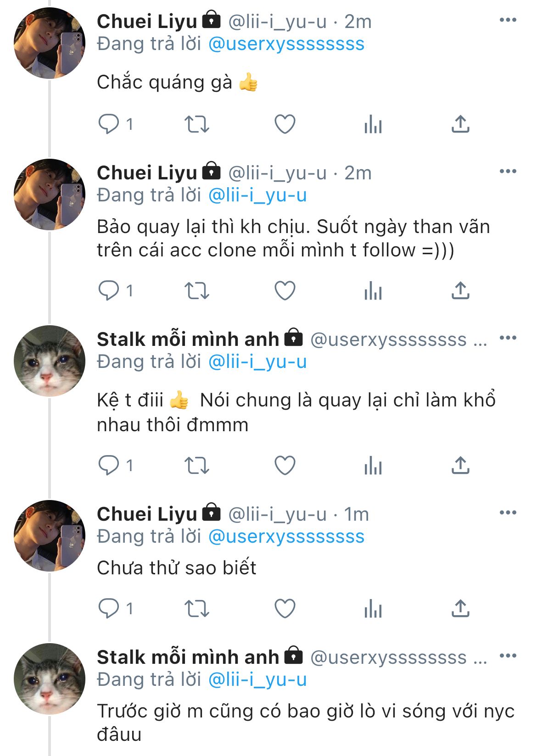Open more options for "Chắc quáng gà" tweet
The width and height of the screenshot is (537, 756).
tap(508, 20)
